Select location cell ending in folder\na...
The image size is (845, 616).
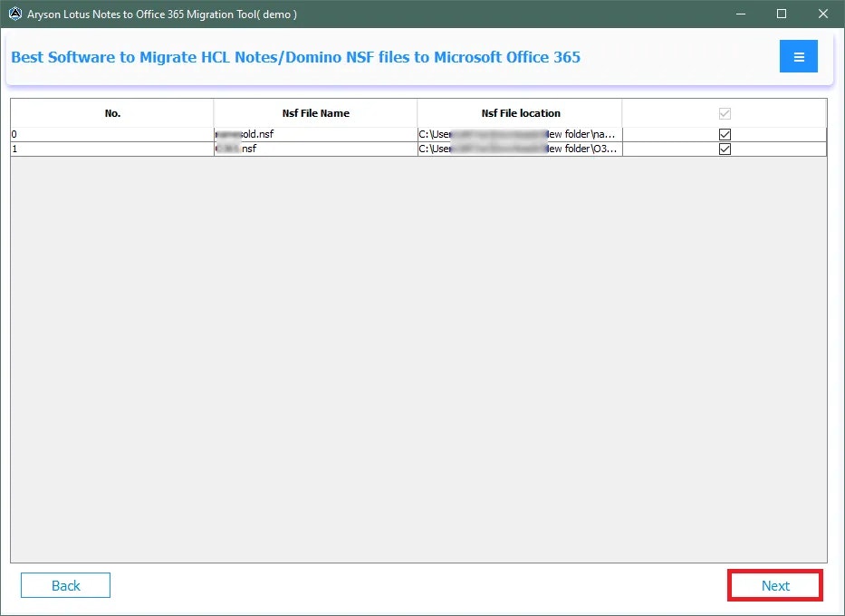520,134
